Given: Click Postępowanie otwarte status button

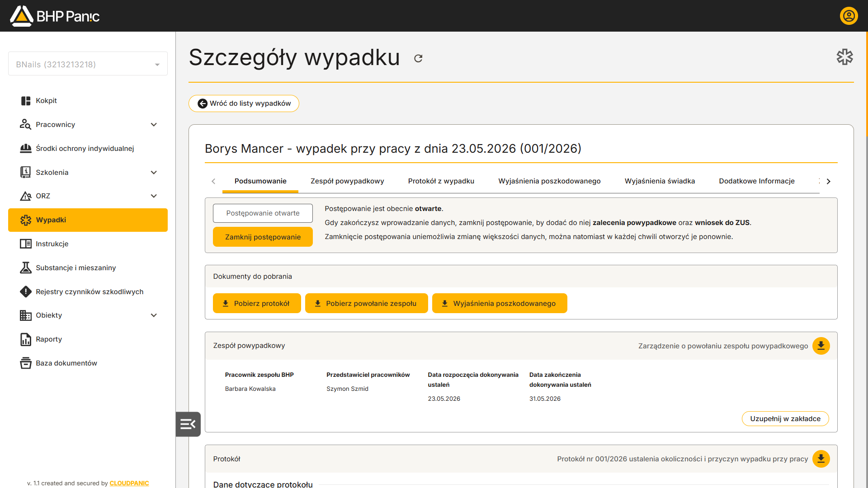Looking at the screenshot, I should [263, 213].
